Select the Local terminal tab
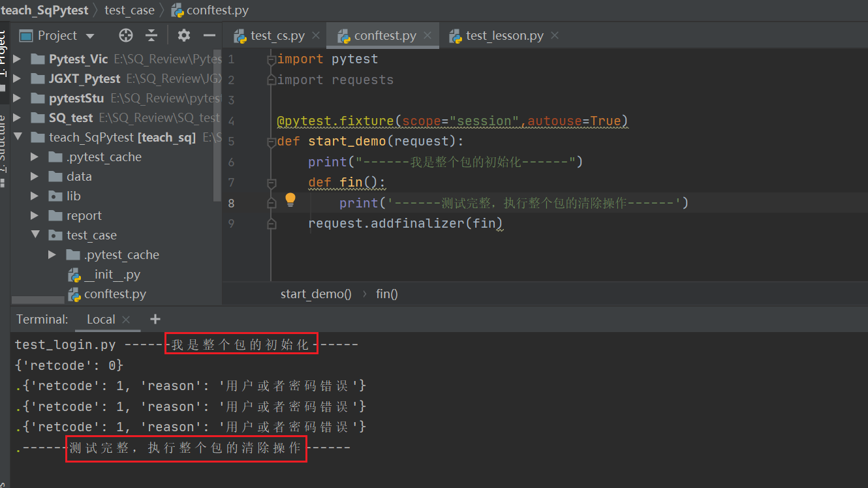 101,319
